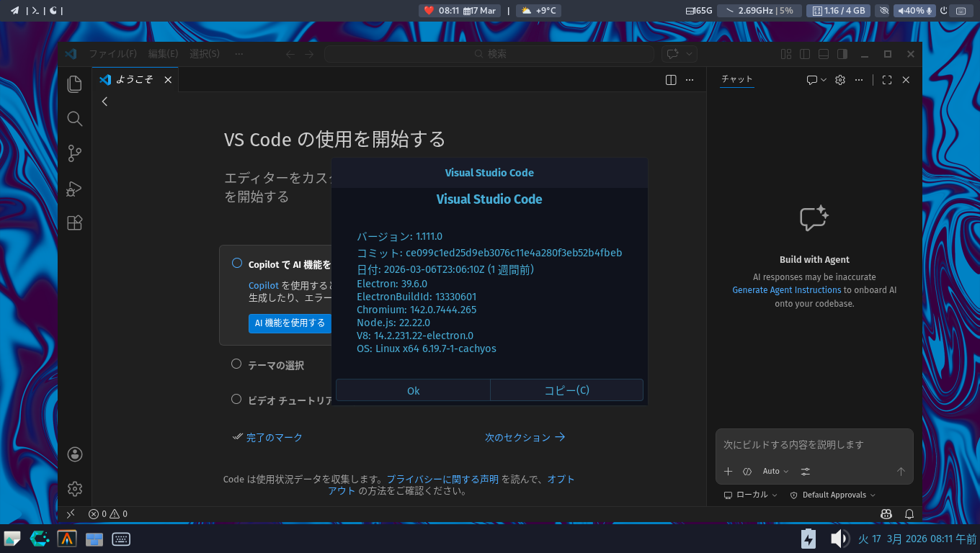Open the Source Control view
This screenshot has height=553, width=980.
tap(74, 153)
